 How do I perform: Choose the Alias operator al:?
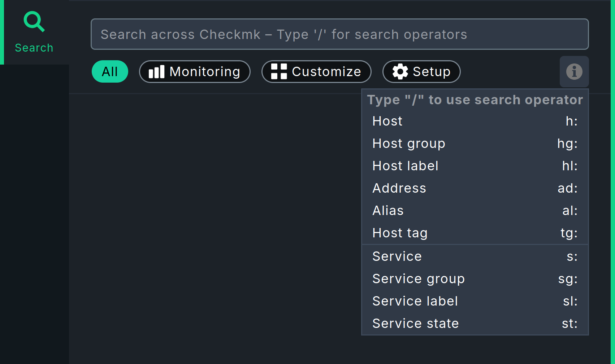point(475,211)
